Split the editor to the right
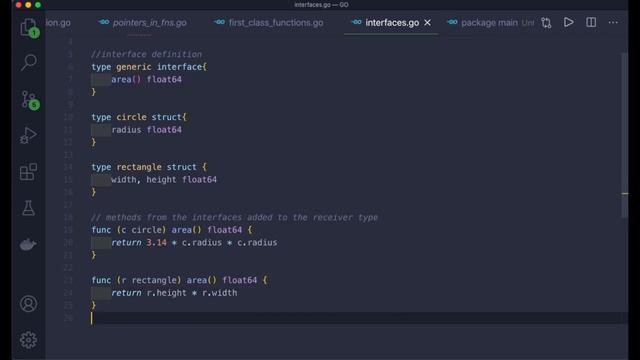Viewport: 640px width, 360px height. 591,22
